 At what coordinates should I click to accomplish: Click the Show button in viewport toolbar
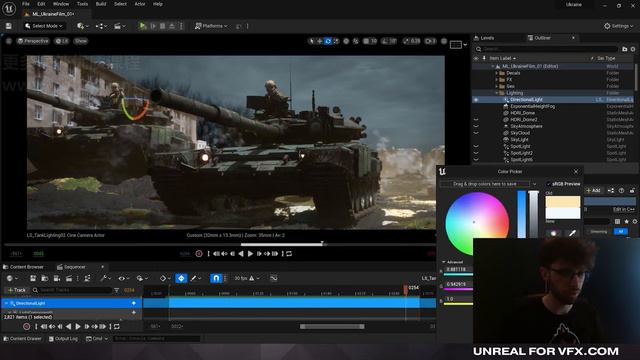[x=81, y=41]
